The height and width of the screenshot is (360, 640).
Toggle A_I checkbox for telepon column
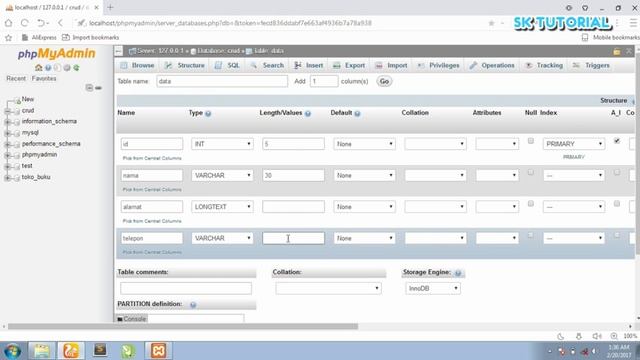point(617,235)
